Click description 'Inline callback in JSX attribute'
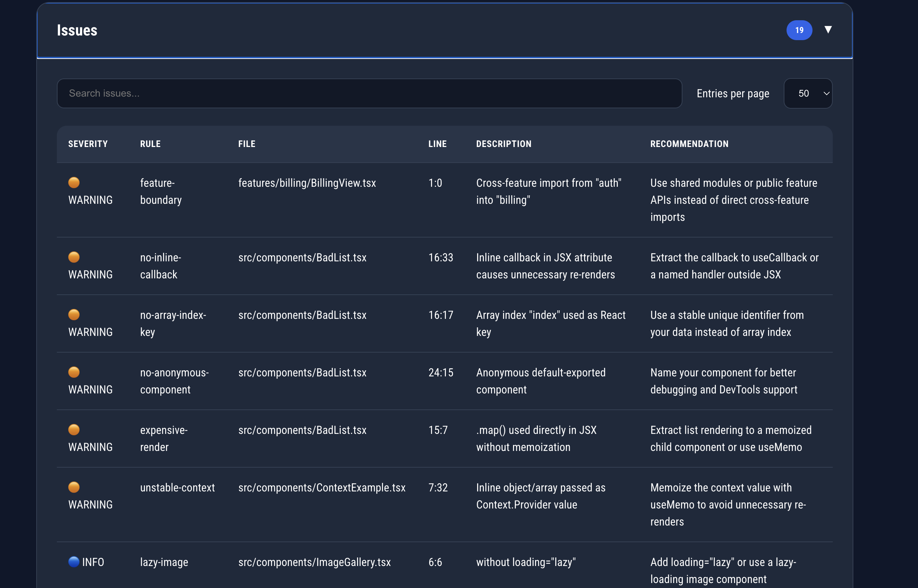Viewport: 918px width, 588px height. [x=544, y=257]
